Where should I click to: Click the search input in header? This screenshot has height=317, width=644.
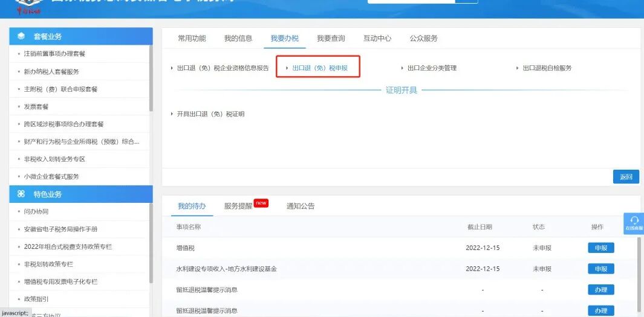[x=411, y=2]
